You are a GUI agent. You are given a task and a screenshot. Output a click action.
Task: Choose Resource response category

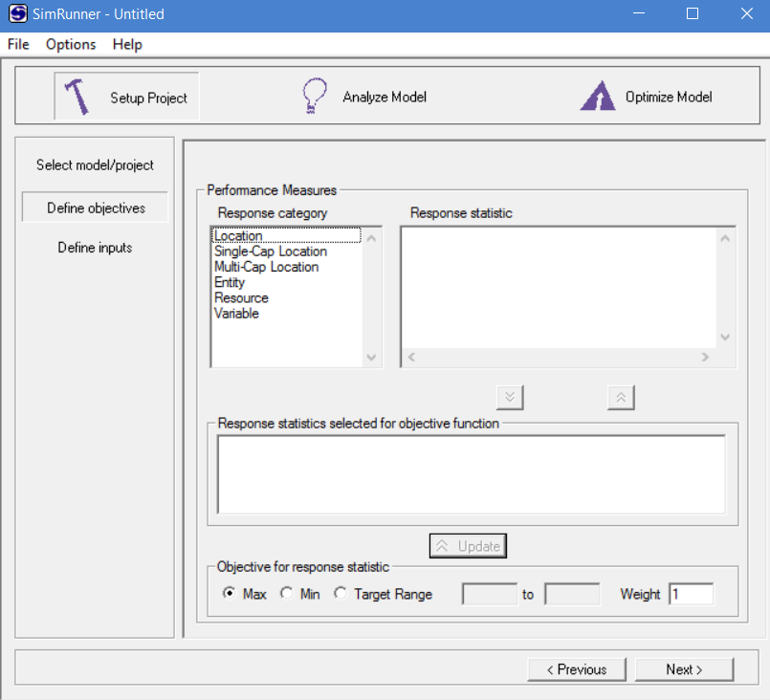(x=287, y=298)
